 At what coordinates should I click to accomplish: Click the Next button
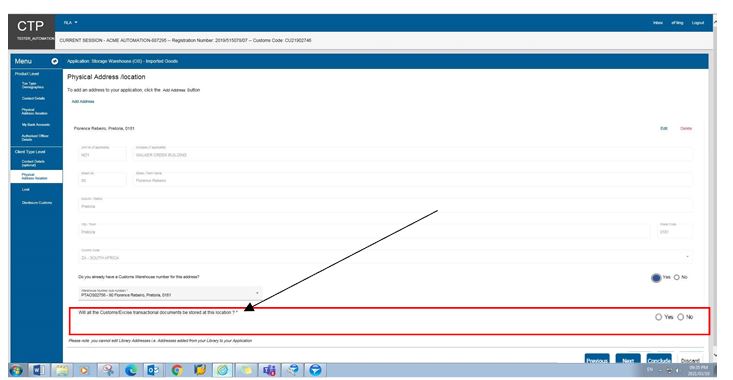[628, 360]
